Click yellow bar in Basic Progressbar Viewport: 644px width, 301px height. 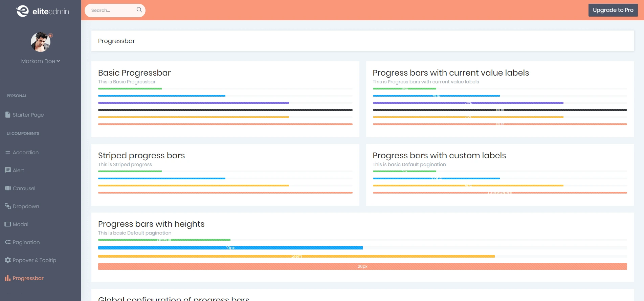coord(194,117)
